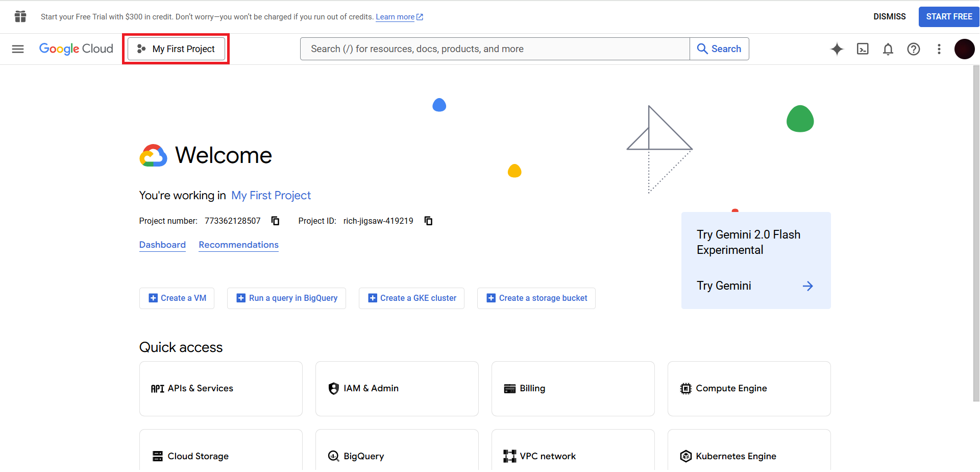The width and height of the screenshot is (980, 472).
Task: Open the account profile avatar
Action: click(965, 49)
